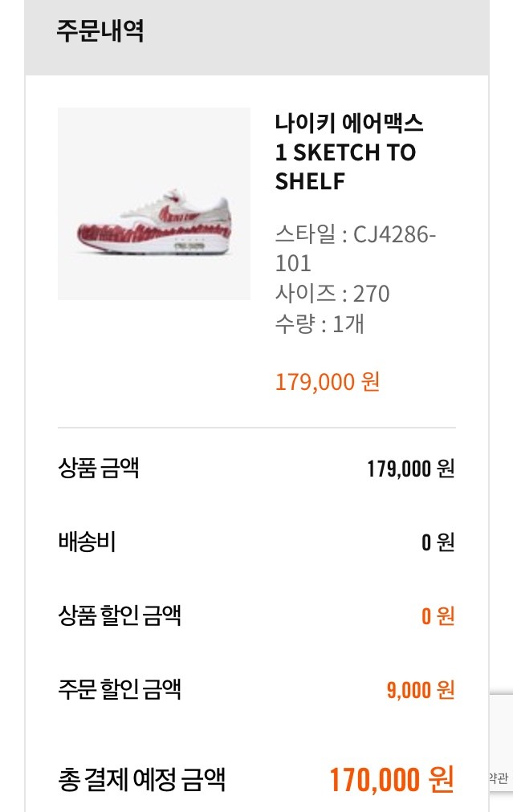Open the 약관 terms link in the reCAPTCHA badge

tap(499, 777)
